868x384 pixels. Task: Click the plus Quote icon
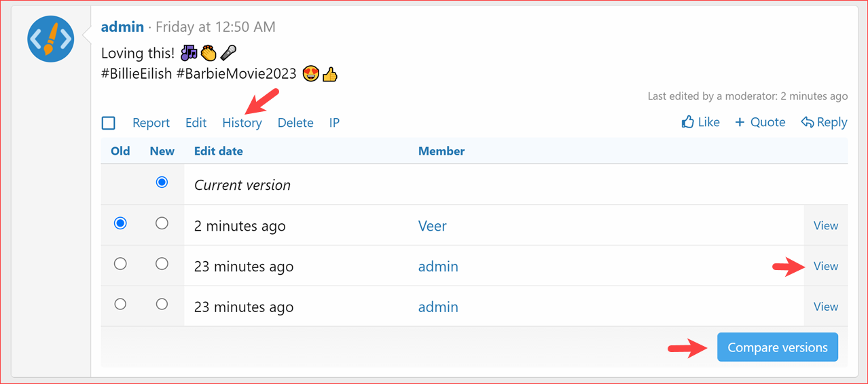[740, 122]
